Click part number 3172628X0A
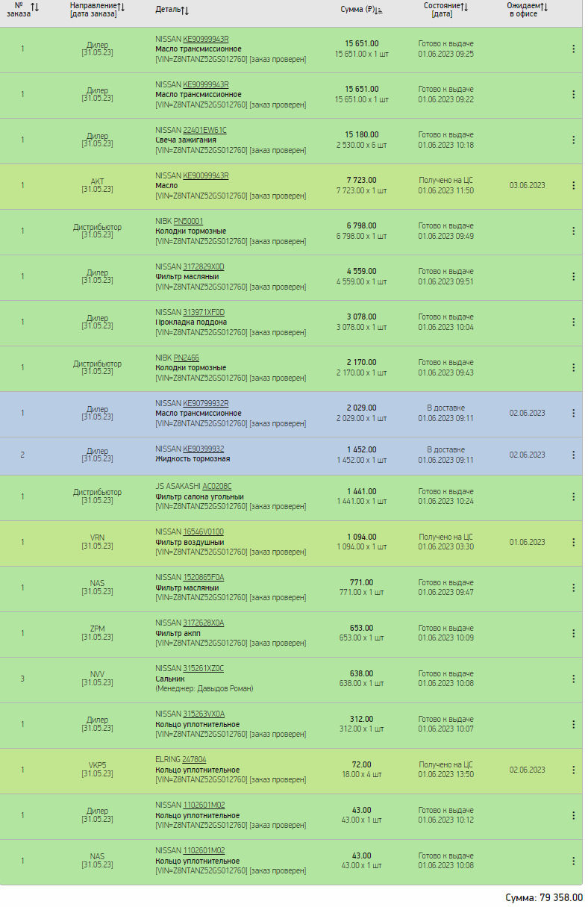 coord(204,623)
